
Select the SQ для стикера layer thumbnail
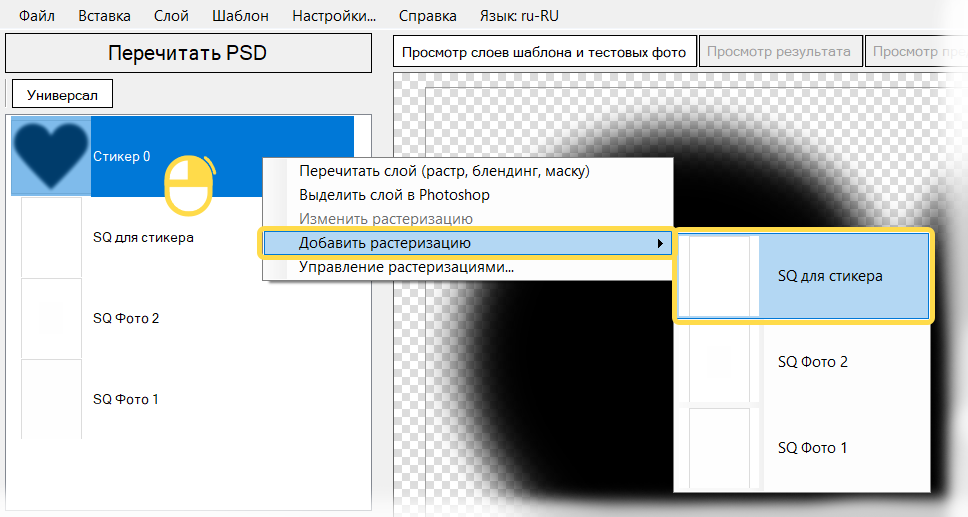click(x=51, y=237)
